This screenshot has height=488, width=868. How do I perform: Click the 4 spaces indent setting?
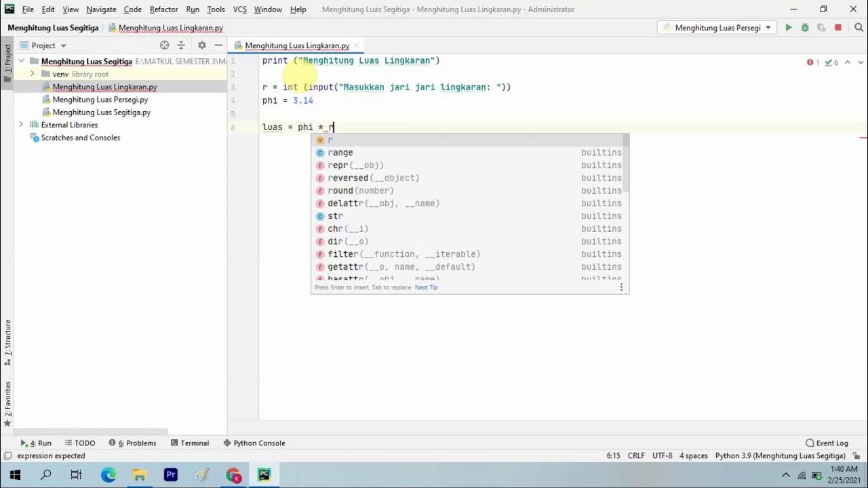pos(694,456)
